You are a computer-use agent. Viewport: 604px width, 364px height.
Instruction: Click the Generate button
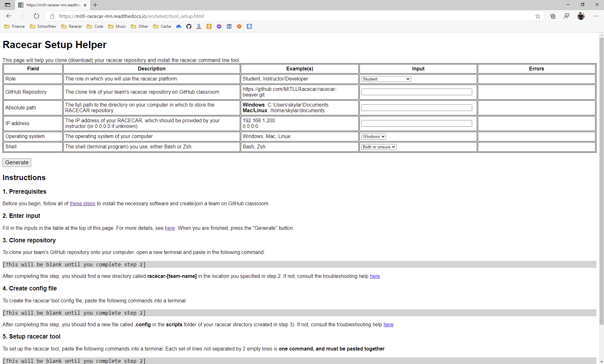[x=17, y=163]
